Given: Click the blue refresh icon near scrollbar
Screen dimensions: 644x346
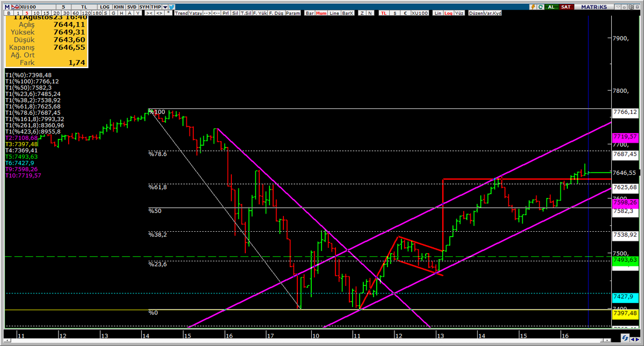Looking at the screenshot, I should tap(625, 338).
